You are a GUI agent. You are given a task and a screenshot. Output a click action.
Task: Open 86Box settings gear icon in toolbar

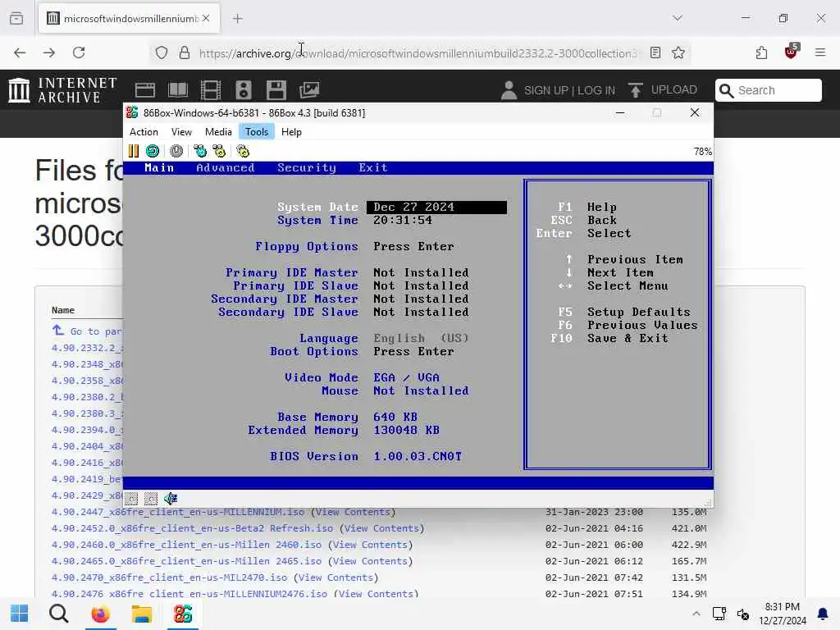pyautogui.click(x=243, y=152)
